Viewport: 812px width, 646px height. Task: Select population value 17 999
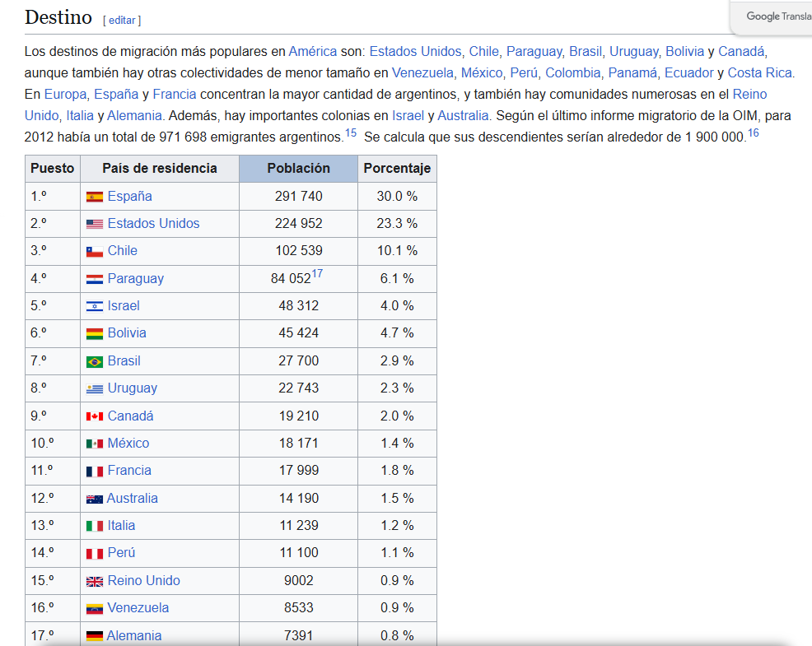298,470
